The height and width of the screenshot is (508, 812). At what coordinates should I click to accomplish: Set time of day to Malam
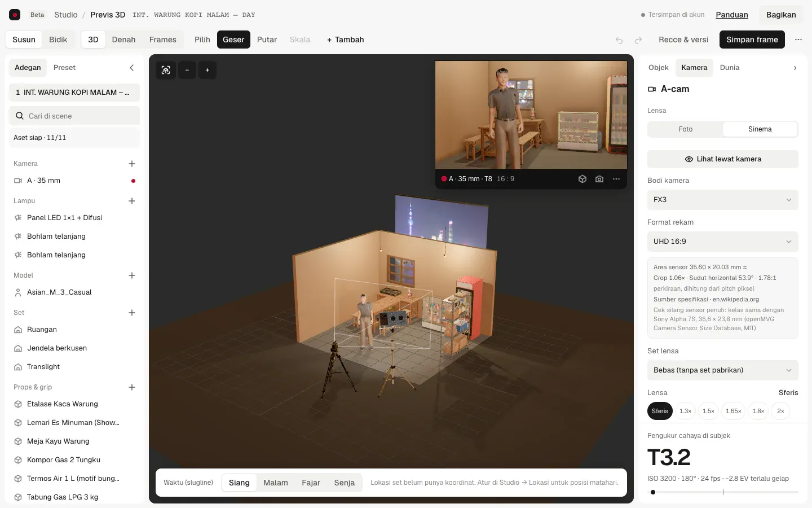[276, 483]
